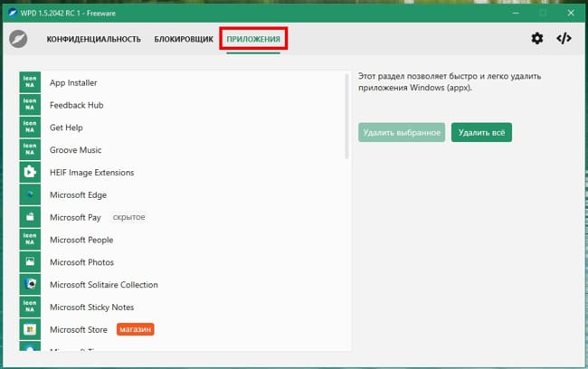This screenshot has height=369, width=588.
Task: Switch to the Блокировщик tab
Action: 184,39
